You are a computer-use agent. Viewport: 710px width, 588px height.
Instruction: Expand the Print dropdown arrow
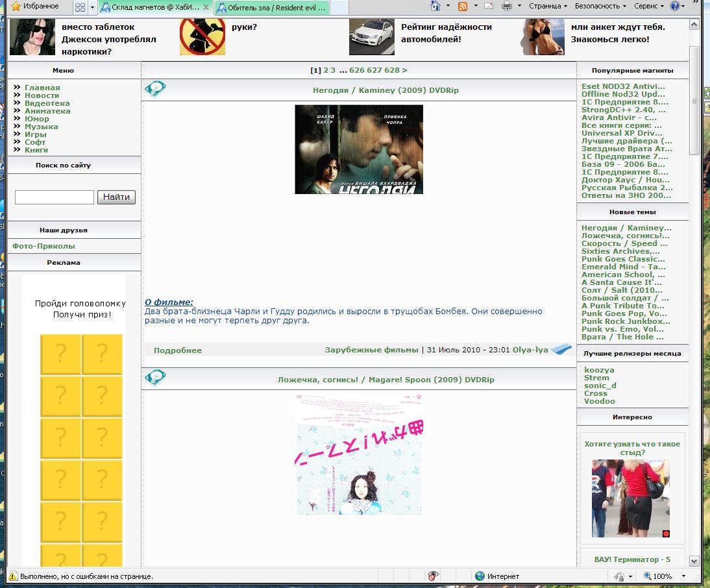pyautogui.click(x=519, y=6)
